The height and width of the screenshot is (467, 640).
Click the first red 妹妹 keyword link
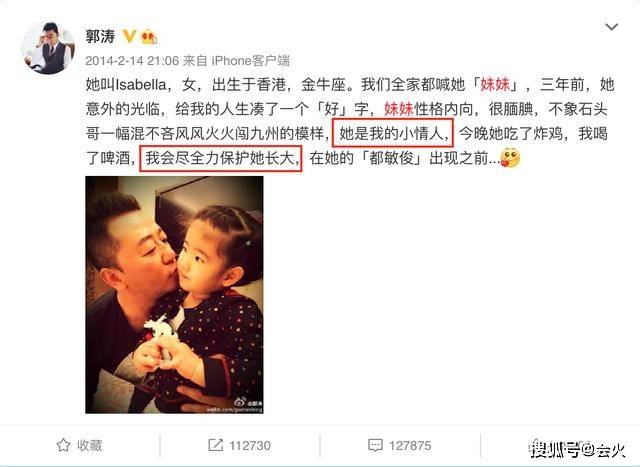pos(495,85)
